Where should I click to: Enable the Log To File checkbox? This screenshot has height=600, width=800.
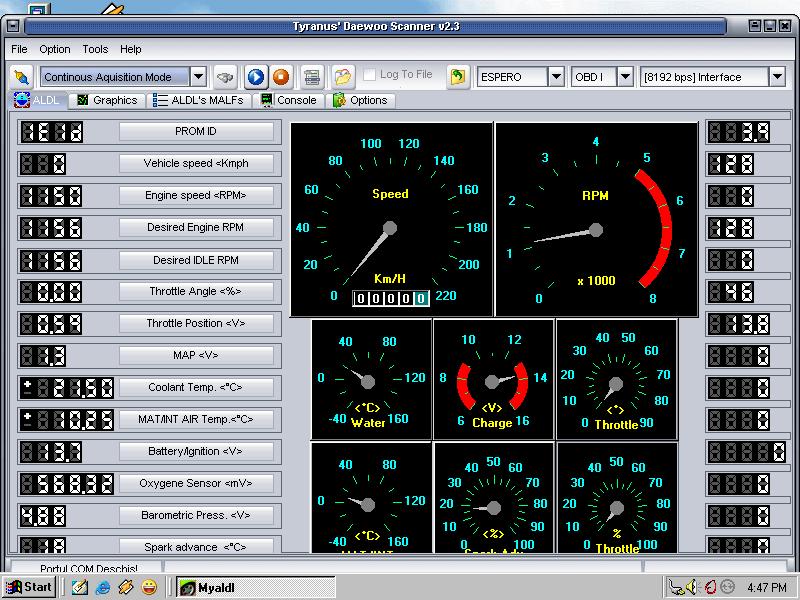(x=369, y=74)
